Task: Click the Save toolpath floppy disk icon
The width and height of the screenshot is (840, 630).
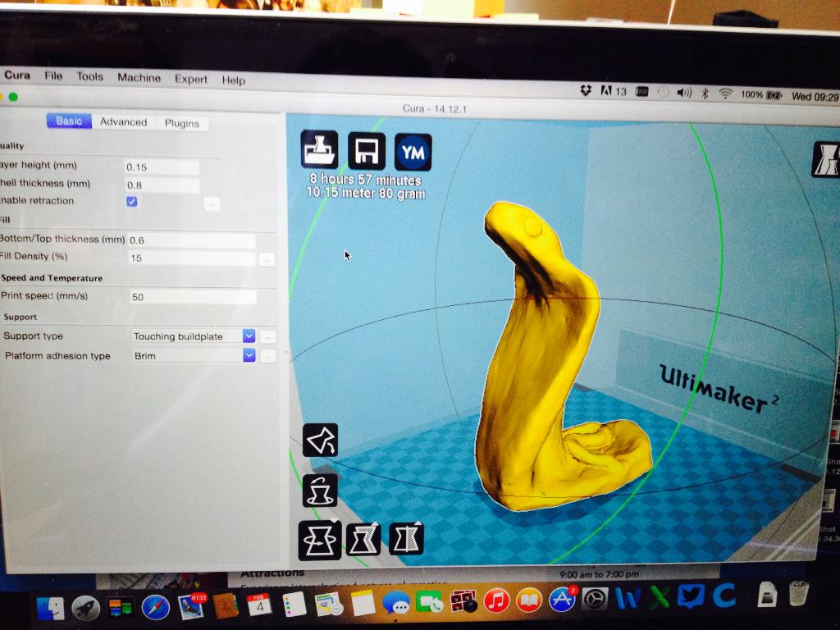Action: click(367, 151)
